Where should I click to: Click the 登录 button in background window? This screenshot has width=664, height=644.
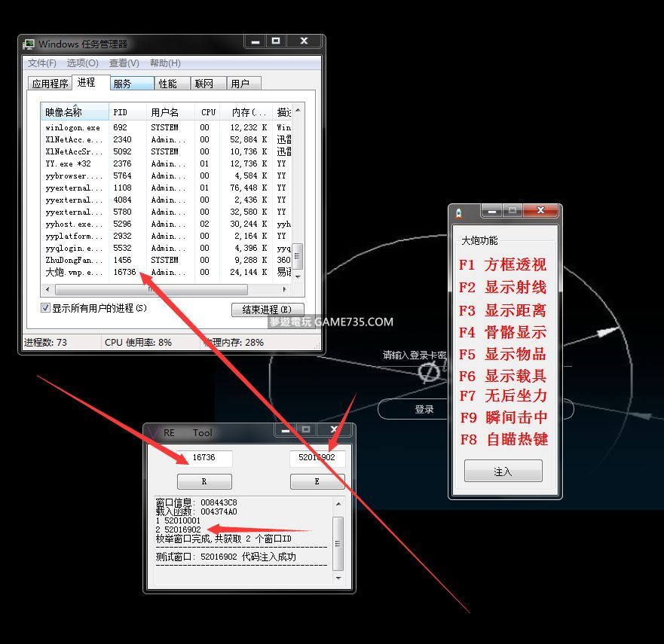424,409
